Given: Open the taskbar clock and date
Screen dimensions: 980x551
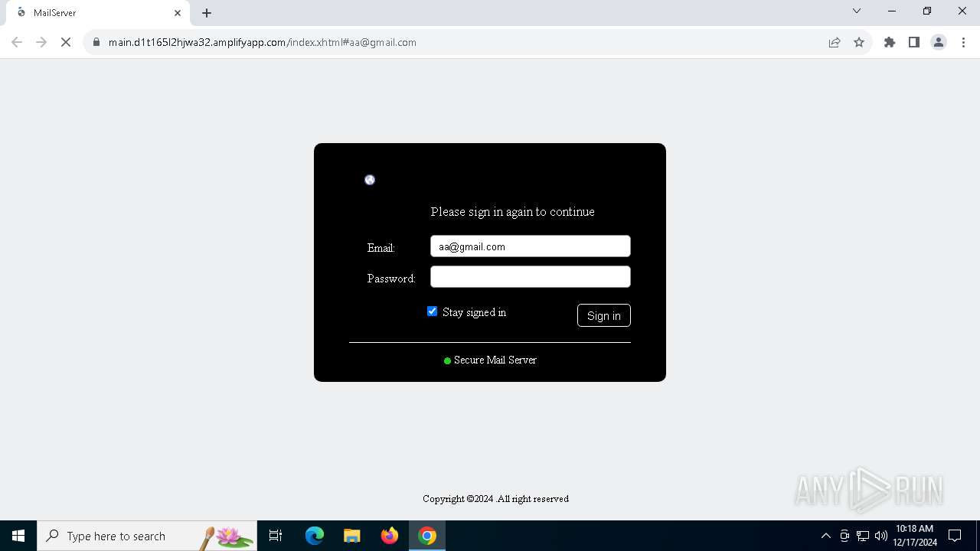Looking at the screenshot, I should (x=915, y=536).
